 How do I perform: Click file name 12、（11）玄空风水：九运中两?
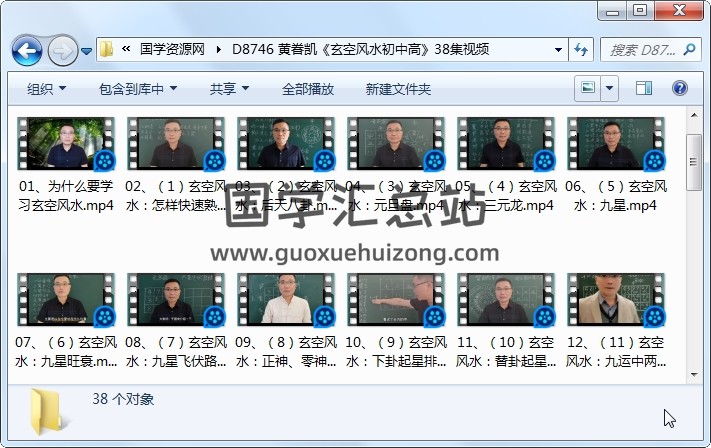point(616,352)
